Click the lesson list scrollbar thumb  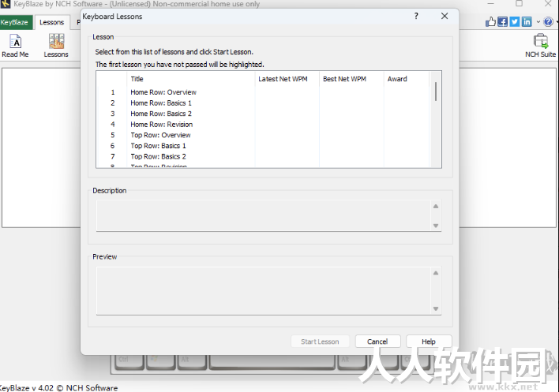pyautogui.click(x=436, y=91)
